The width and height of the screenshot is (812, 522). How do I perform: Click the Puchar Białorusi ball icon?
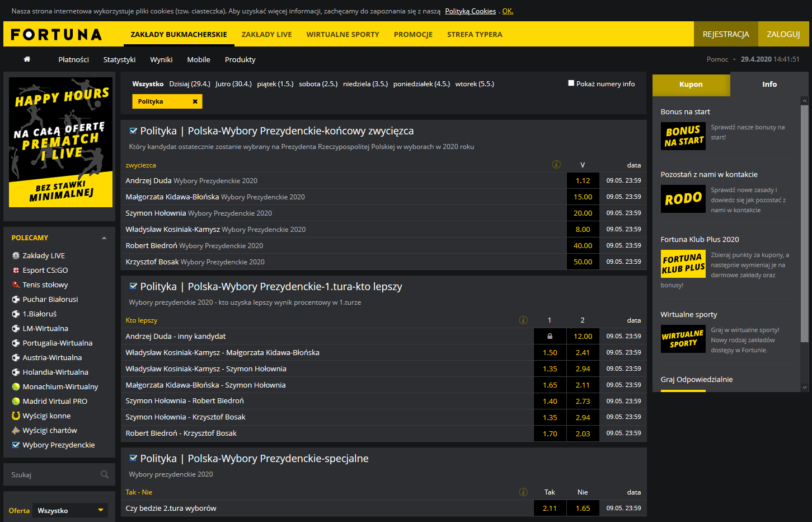pos(16,299)
